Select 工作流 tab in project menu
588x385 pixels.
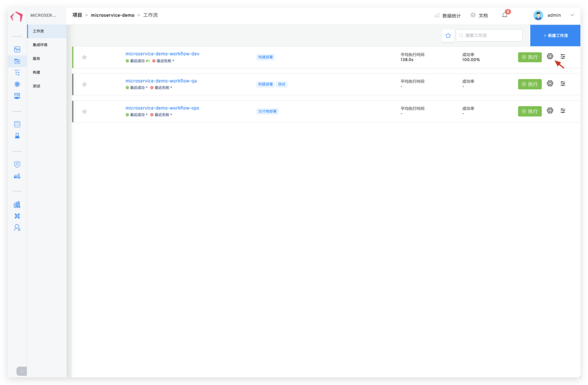pyautogui.click(x=47, y=31)
